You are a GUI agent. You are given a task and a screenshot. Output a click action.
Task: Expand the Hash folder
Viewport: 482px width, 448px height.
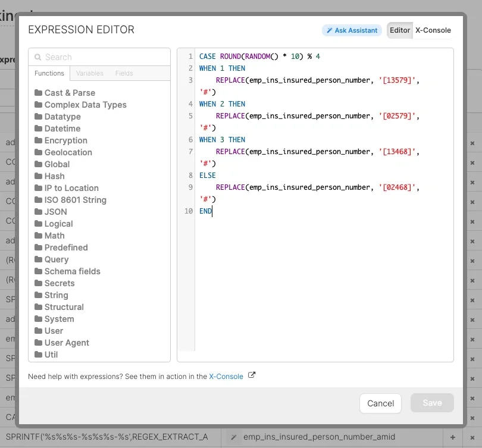[49, 176]
